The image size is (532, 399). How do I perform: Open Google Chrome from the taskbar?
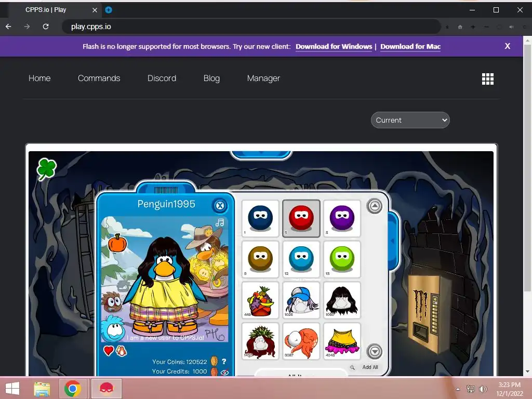click(x=72, y=389)
